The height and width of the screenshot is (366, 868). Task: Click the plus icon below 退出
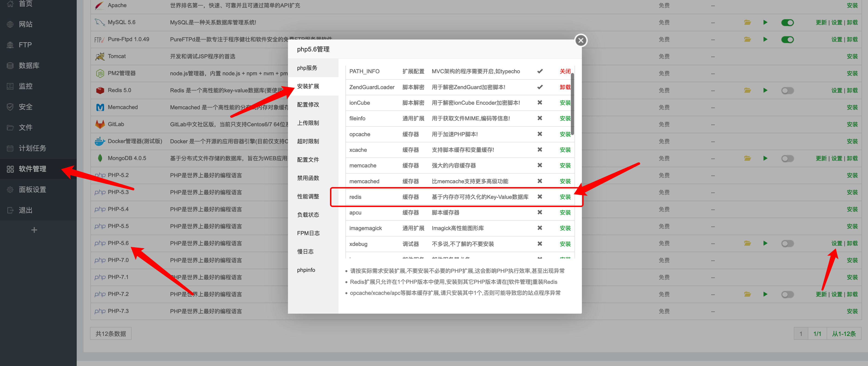tap(34, 230)
